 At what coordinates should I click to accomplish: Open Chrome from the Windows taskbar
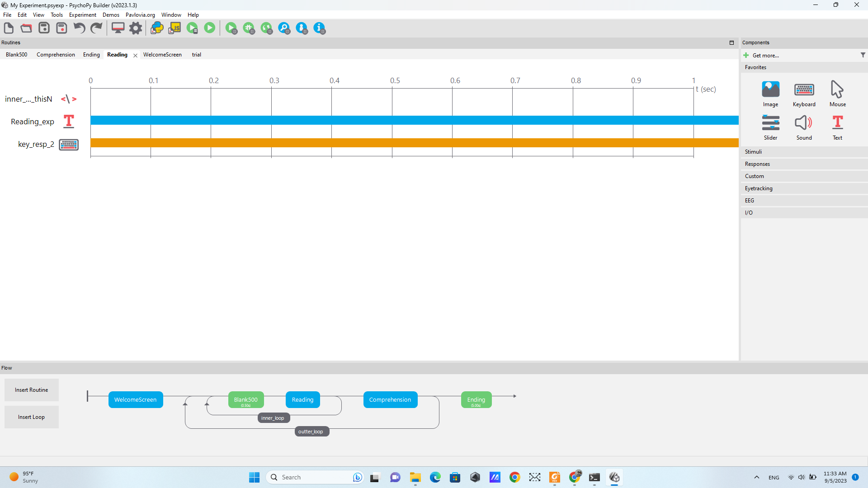click(514, 477)
